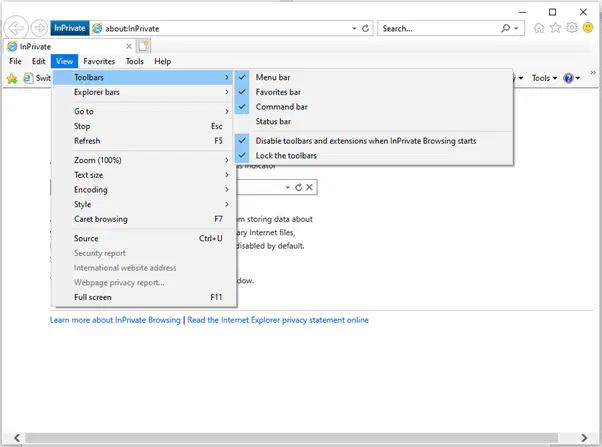This screenshot has width=602, height=447.
Task: Click the Add to Favorites bar star icon
Action: [12, 78]
